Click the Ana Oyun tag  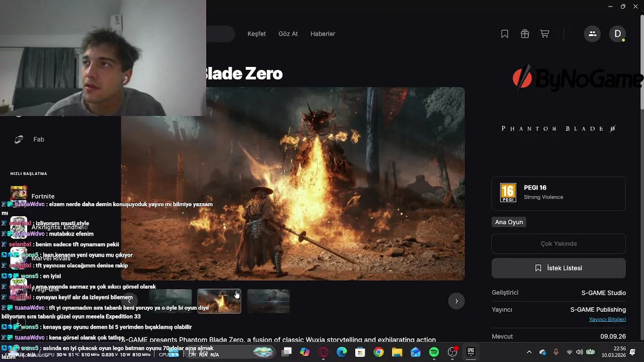tap(509, 222)
